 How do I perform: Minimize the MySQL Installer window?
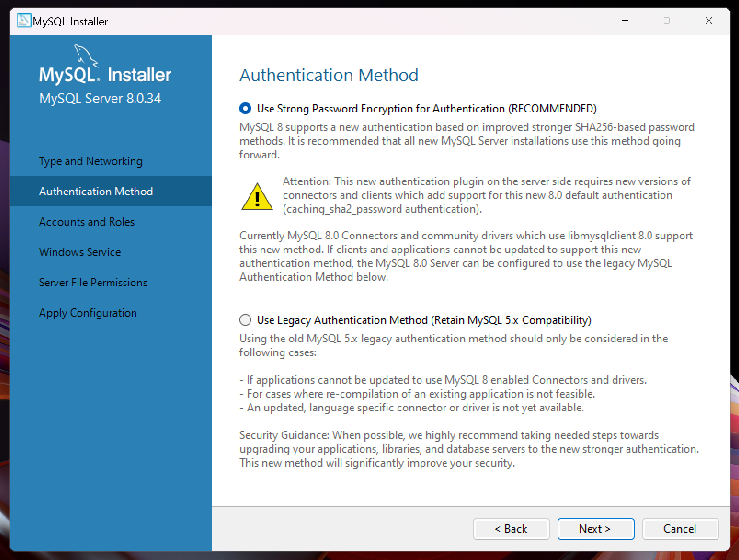(624, 21)
